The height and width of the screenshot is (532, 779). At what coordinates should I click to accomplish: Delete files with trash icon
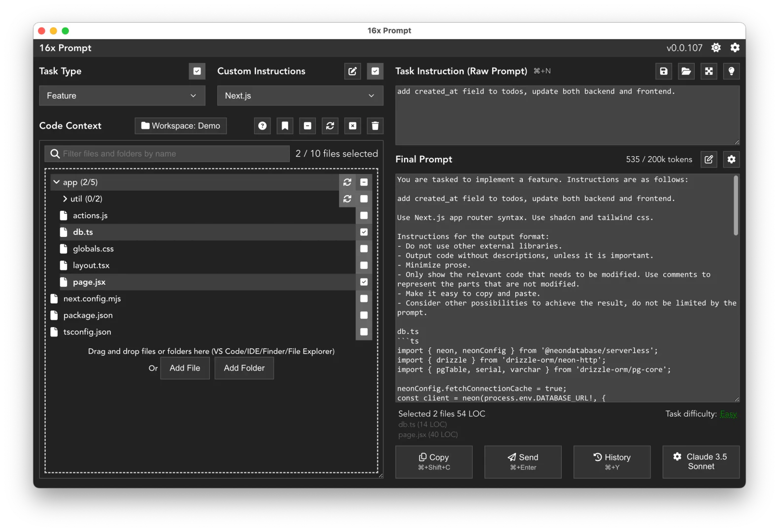pos(375,126)
